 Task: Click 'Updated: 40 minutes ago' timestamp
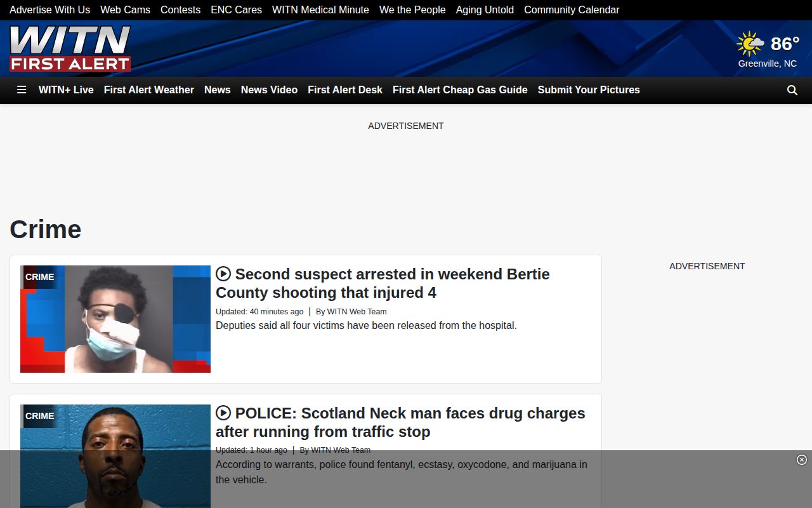tap(259, 312)
